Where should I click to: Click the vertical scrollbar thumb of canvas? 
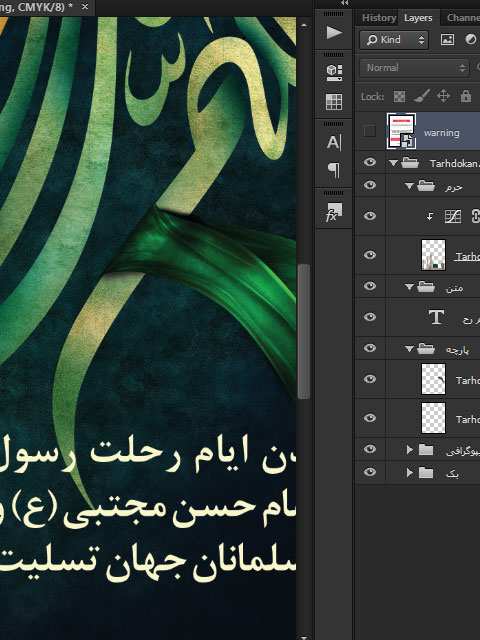304,331
